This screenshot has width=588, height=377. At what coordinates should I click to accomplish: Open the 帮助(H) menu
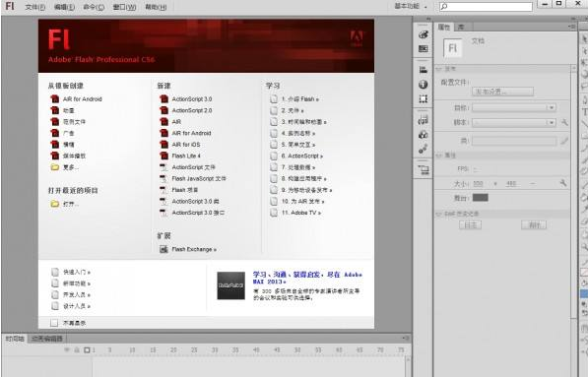coord(156,7)
